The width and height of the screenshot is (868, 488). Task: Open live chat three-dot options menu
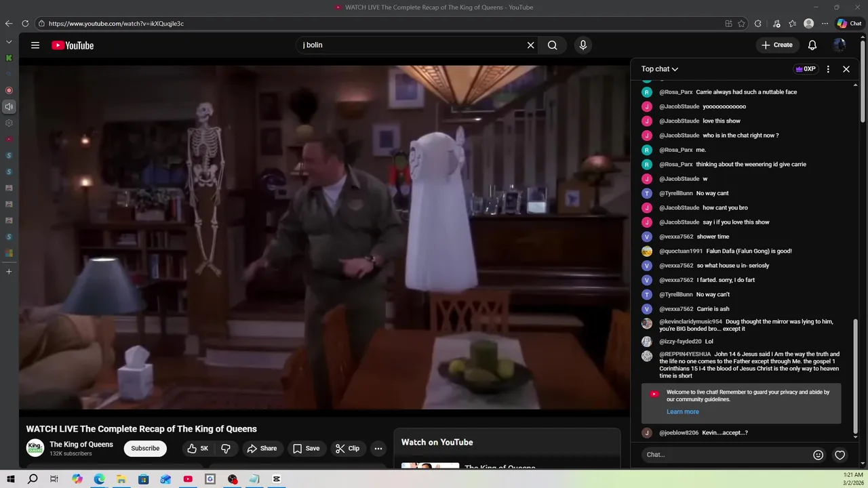828,69
